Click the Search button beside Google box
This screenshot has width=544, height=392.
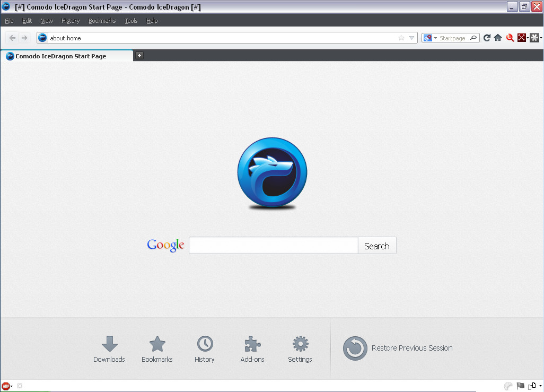(377, 246)
